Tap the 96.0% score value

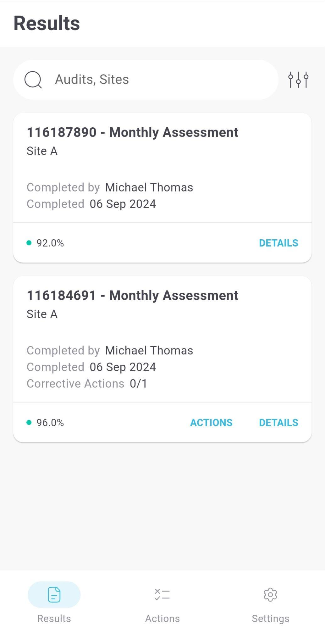click(50, 423)
